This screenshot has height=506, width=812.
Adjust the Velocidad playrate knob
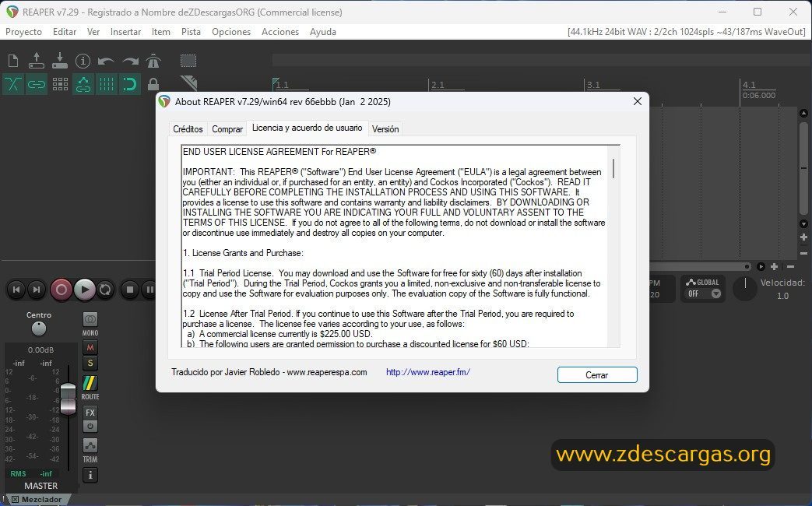point(745,289)
